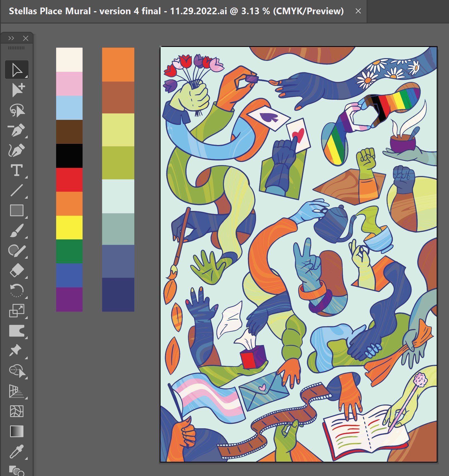Screen dimensions: 449x476
Task: Click the pale mint swatch in right palette
Action: 118,196
